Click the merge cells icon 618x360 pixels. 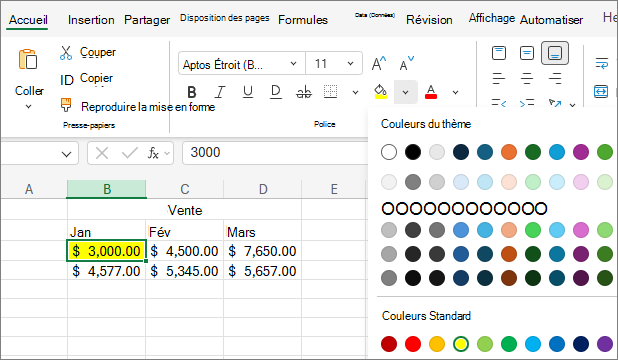point(601,91)
